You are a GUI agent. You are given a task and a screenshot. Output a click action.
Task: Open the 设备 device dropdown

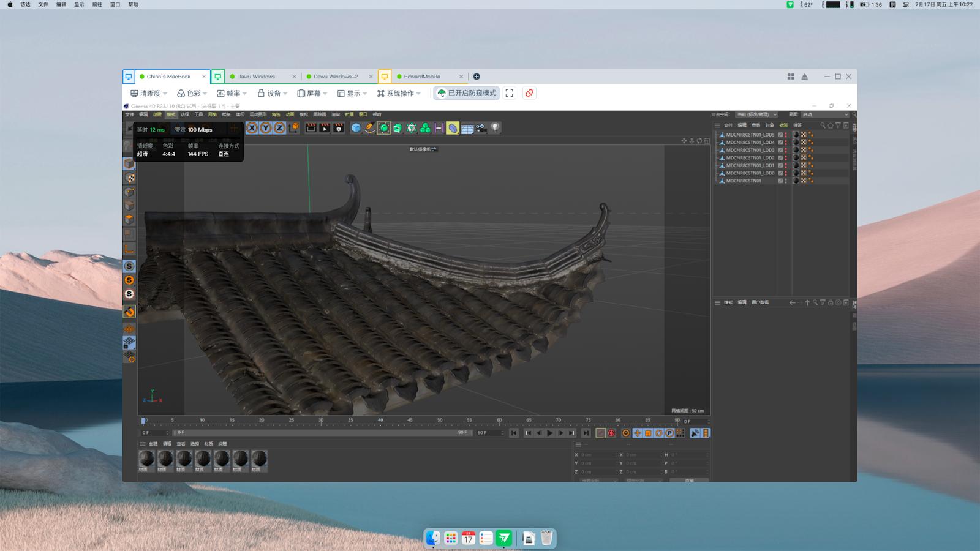(x=272, y=93)
